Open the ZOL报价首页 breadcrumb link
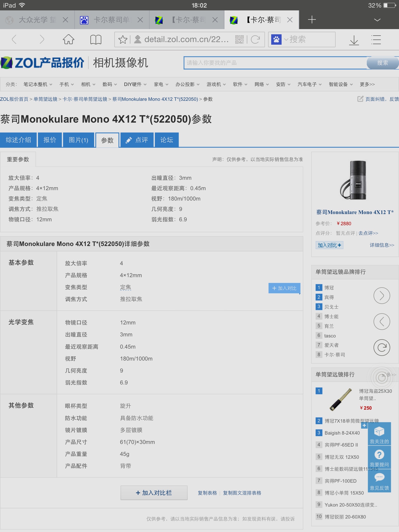This screenshot has height=532, width=399. [14, 99]
